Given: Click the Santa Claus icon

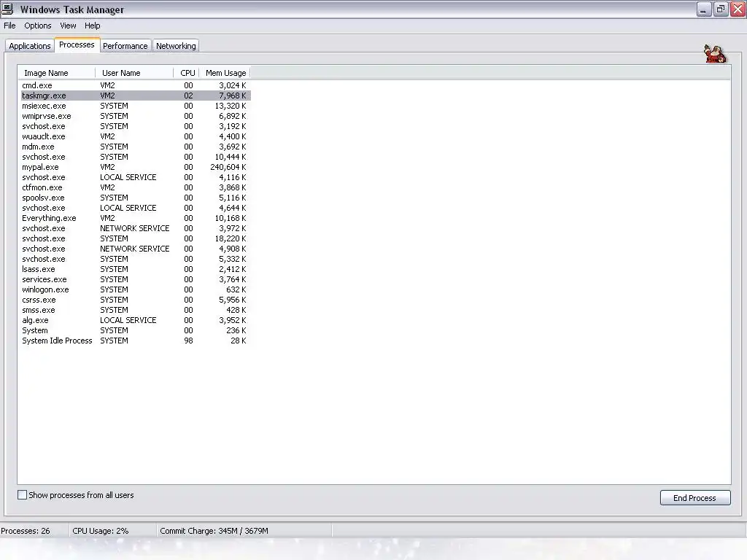Looking at the screenshot, I should pyautogui.click(x=715, y=53).
